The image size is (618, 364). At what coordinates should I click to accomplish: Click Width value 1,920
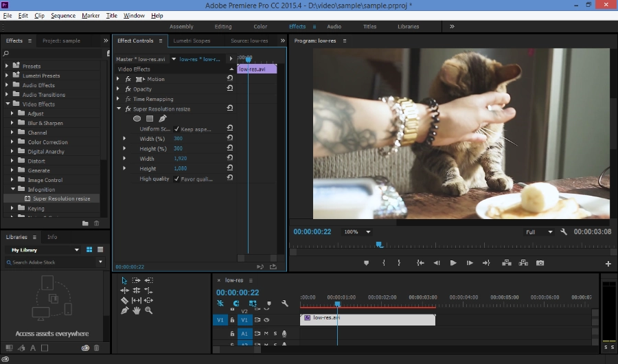(x=180, y=158)
